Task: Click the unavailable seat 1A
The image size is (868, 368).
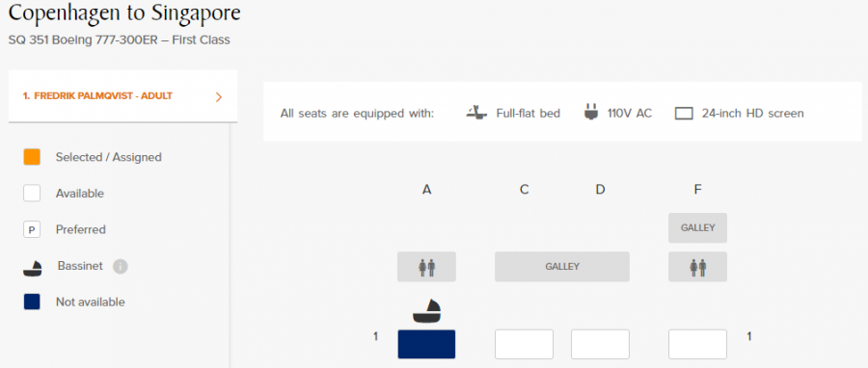Action: [x=427, y=344]
